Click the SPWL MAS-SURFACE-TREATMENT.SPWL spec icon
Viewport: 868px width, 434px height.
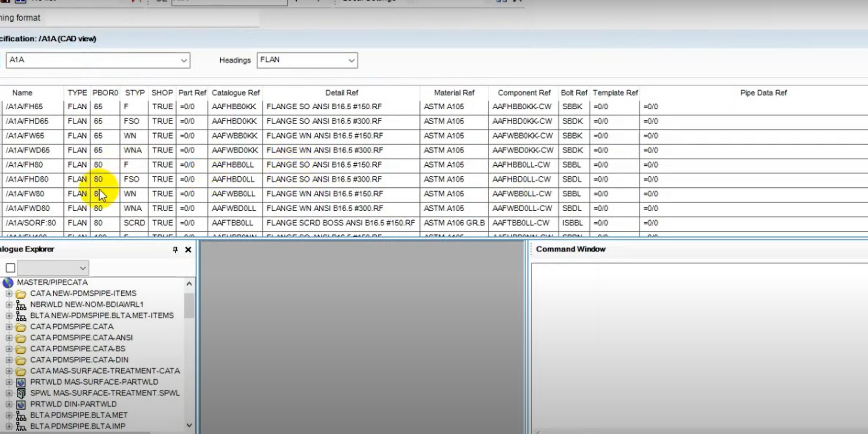[21, 393]
